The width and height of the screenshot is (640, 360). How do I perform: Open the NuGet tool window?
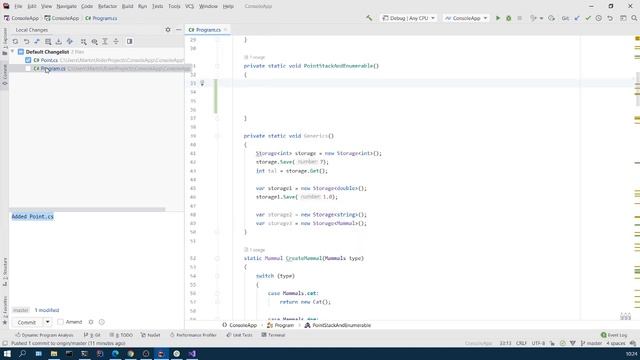pos(151,335)
